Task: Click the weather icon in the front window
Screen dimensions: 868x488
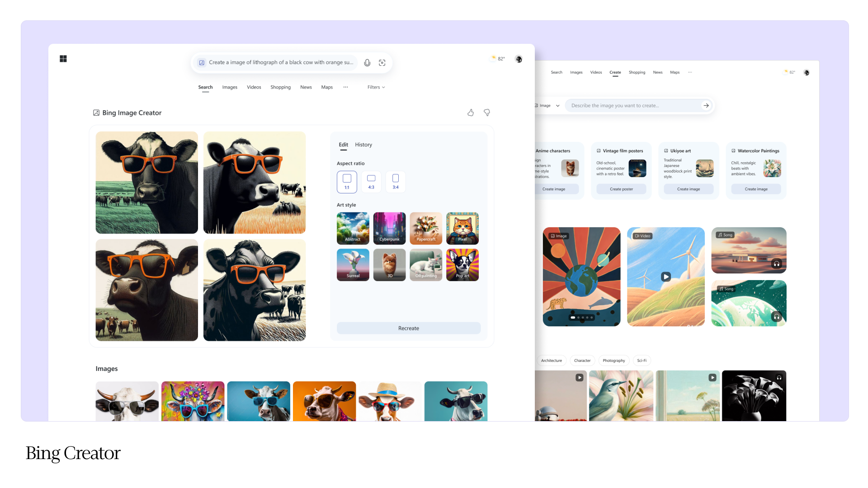Action: coord(494,58)
